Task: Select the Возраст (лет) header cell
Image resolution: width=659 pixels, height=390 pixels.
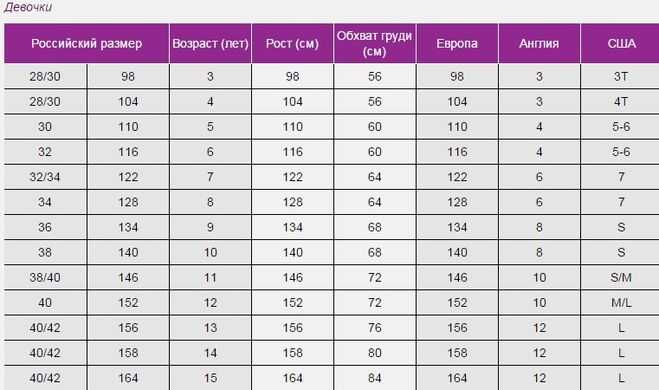Action: coord(210,43)
